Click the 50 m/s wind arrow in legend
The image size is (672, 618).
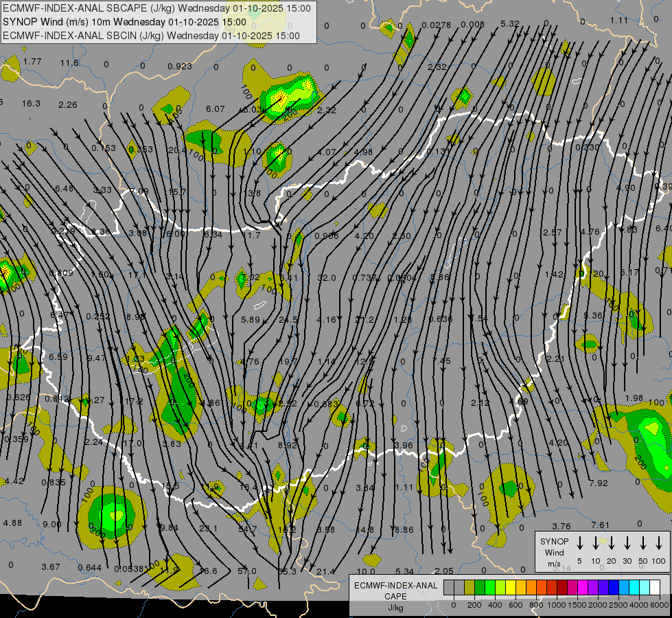point(643,543)
